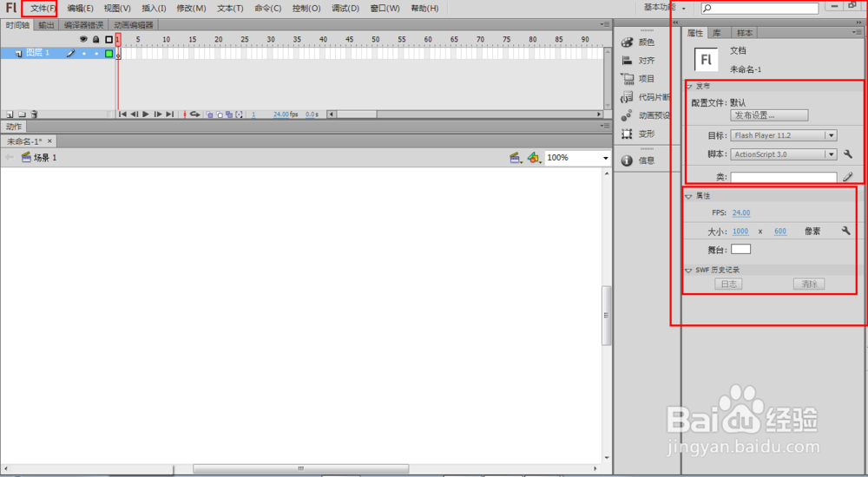Screen dimensions: 868x477
Task: Enable onion skin outlines icon
Action: (220, 114)
